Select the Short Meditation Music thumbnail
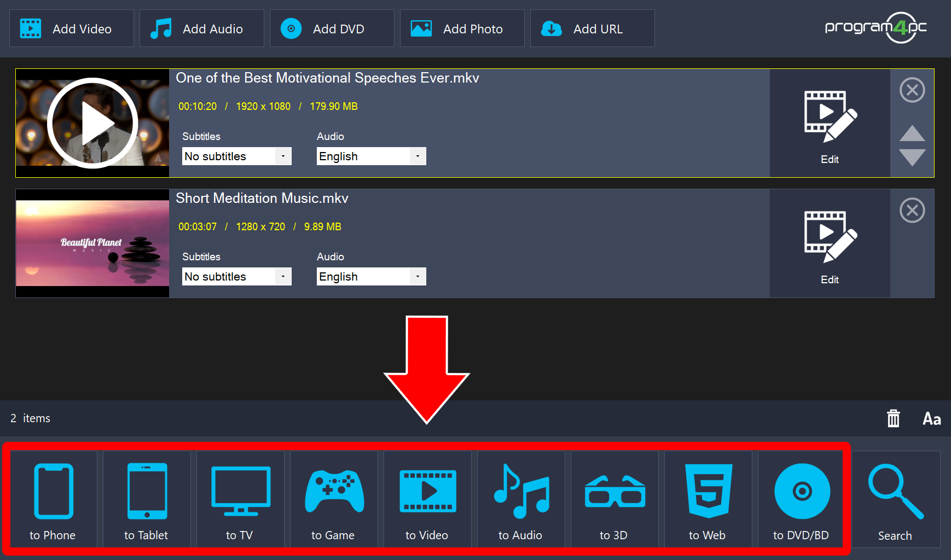Viewport: 951px width, 560px height. [x=92, y=243]
